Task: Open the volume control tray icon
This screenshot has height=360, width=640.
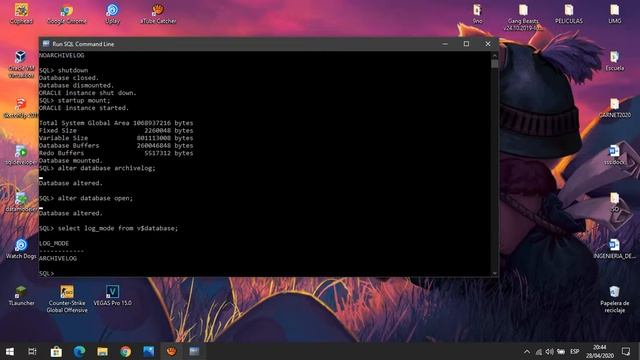Action: [550, 351]
